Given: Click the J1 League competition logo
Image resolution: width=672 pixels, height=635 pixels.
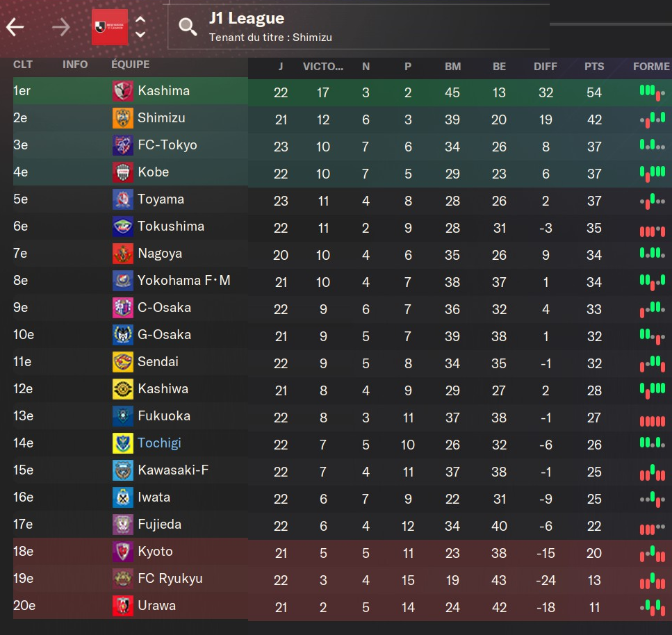Looking at the screenshot, I should coord(110,27).
